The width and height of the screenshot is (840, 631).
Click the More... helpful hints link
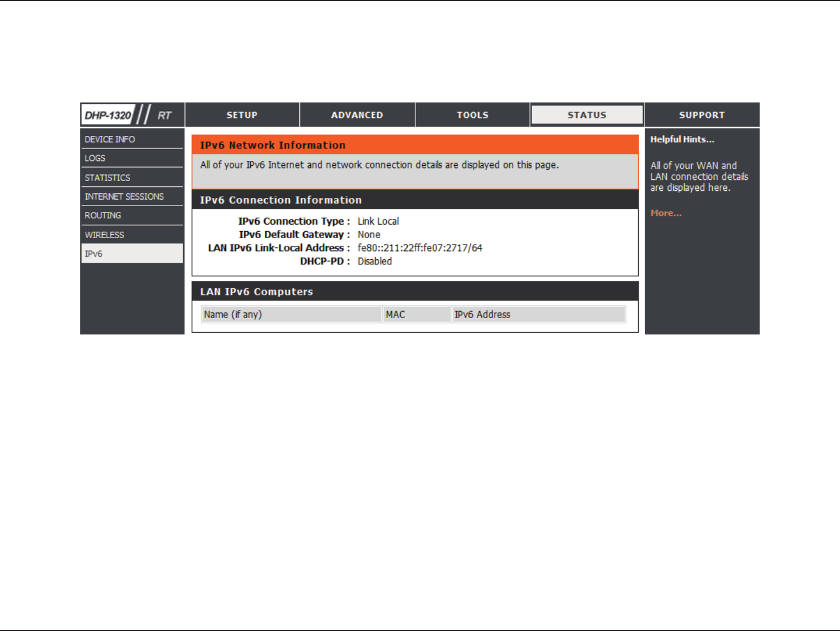point(666,213)
